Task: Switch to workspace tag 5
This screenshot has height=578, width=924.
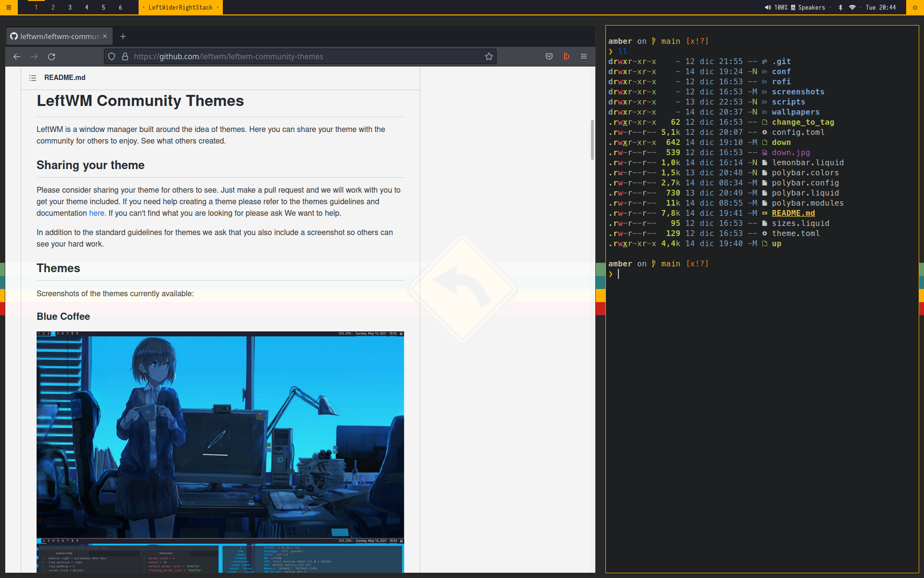Action: (x=103, y=7)
